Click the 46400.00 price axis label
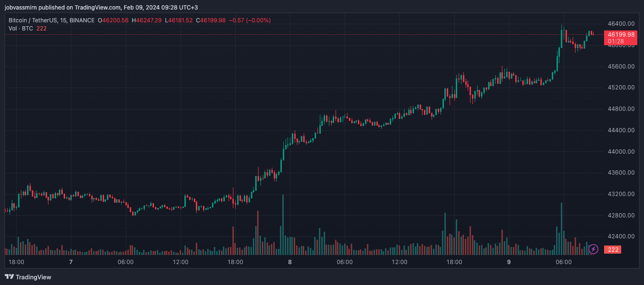Viewport: 644px width, 285px height. pyautogui.click(x=620, y=24)
